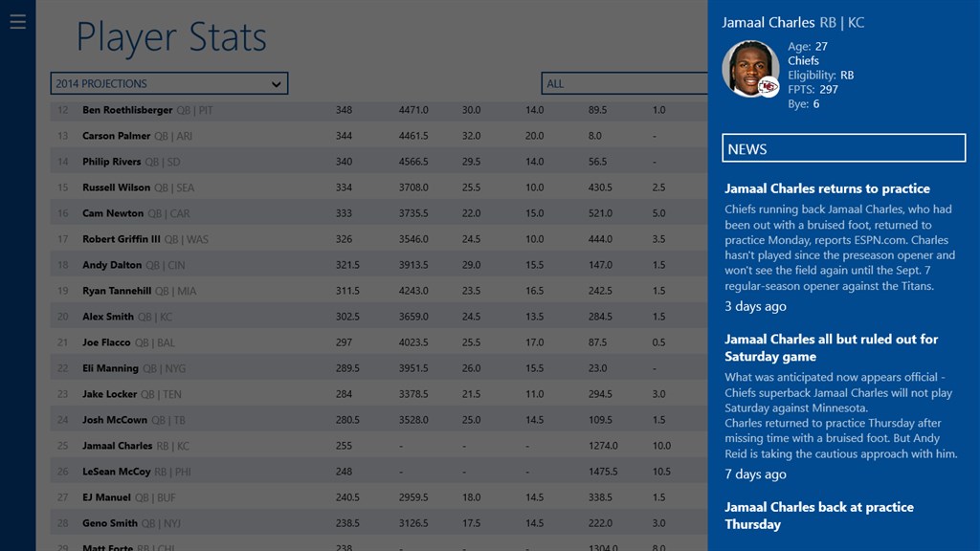
Task: Open 'Jamaal Charles returns to practice' article
Action: [x=827, y=188]
